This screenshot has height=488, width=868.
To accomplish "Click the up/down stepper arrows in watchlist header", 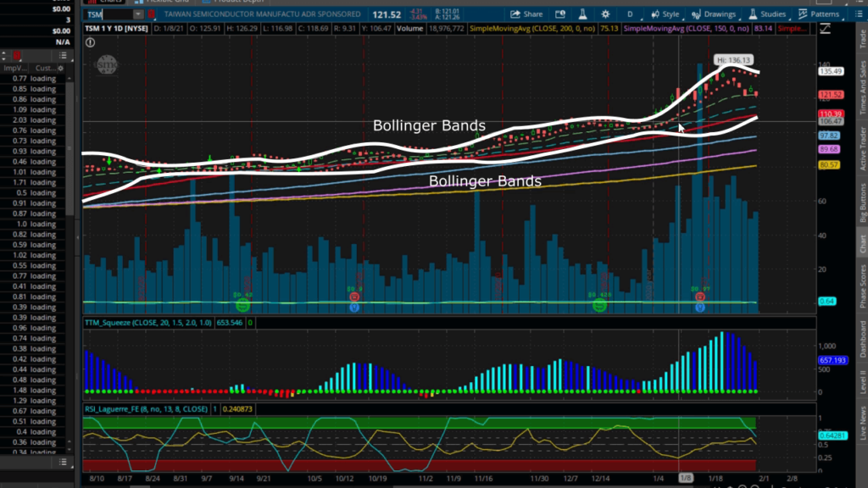I will (3, 55).
